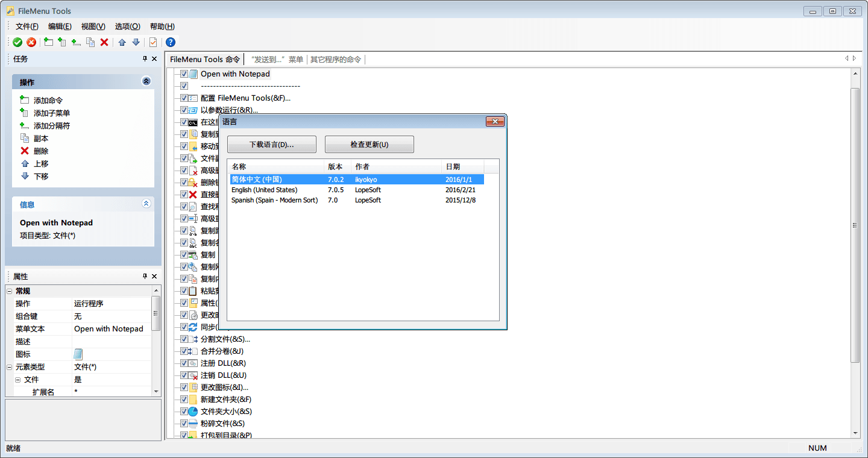
Task: Click the notepad image in the 图标 property row
Action: point(78,354)
